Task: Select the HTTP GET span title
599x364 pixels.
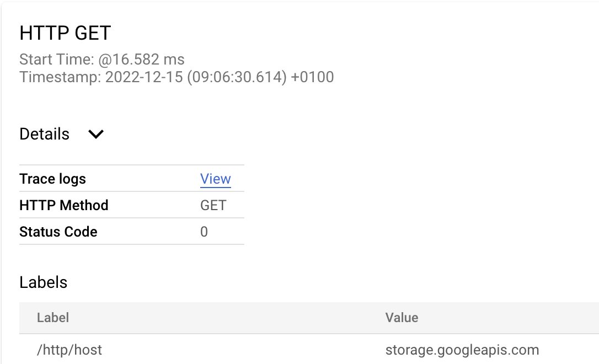Action: pos(65,33)
